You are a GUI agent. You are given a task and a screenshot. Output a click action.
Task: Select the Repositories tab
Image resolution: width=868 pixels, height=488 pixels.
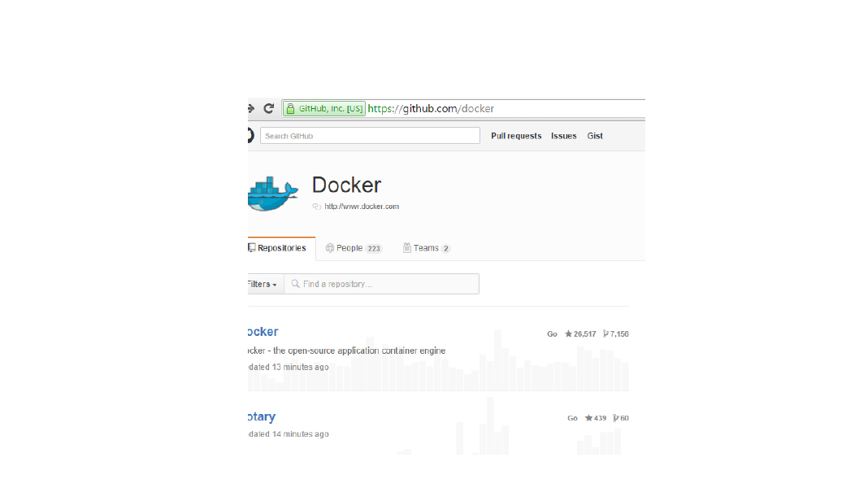coord(282,248)
